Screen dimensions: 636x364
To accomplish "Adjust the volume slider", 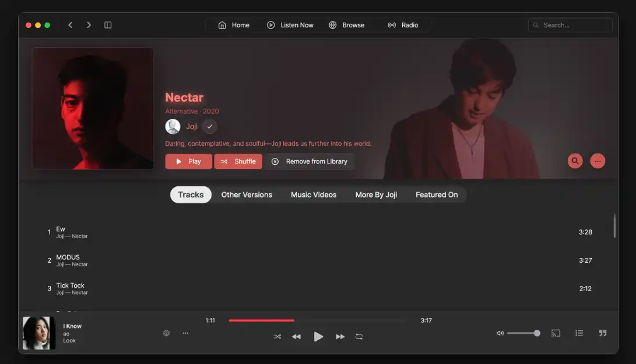I will (x=523, y=333).
